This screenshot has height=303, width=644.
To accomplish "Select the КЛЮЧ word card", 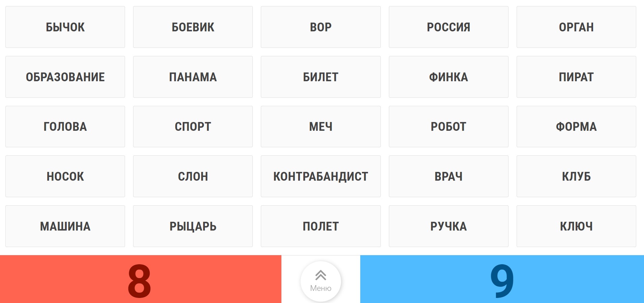I will pyautogui.click(x=576, y=226).
